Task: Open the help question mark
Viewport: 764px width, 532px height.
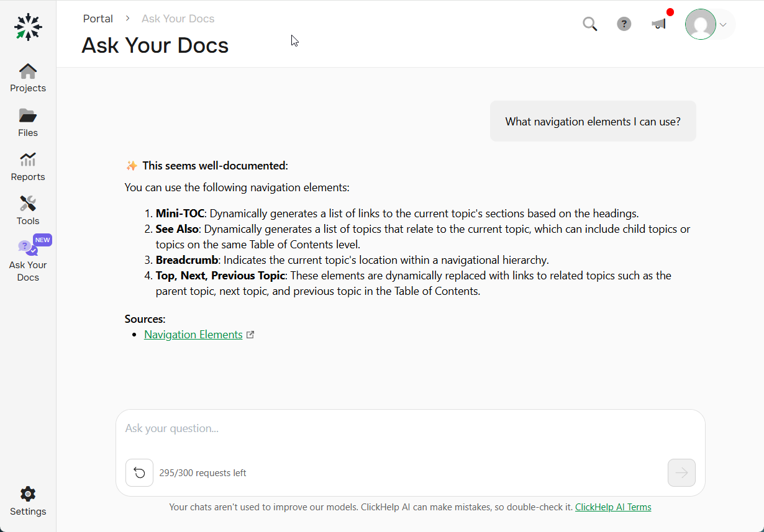Action: click(624, 24)
